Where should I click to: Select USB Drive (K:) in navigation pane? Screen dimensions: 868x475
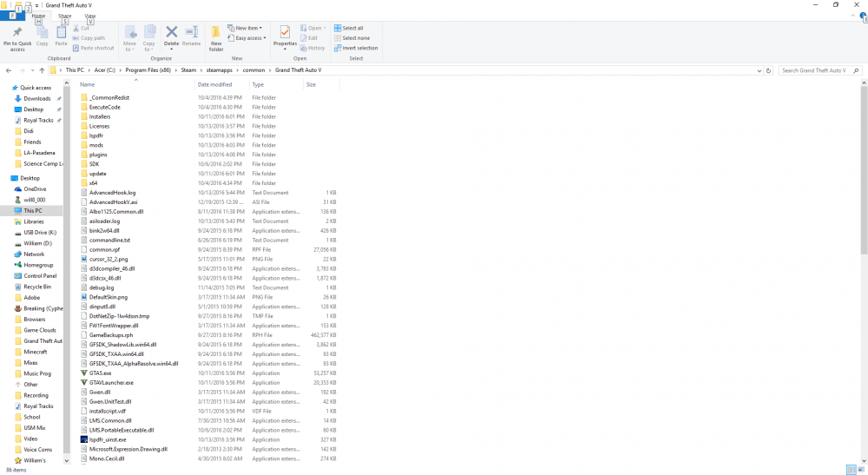tap(40, 233)
